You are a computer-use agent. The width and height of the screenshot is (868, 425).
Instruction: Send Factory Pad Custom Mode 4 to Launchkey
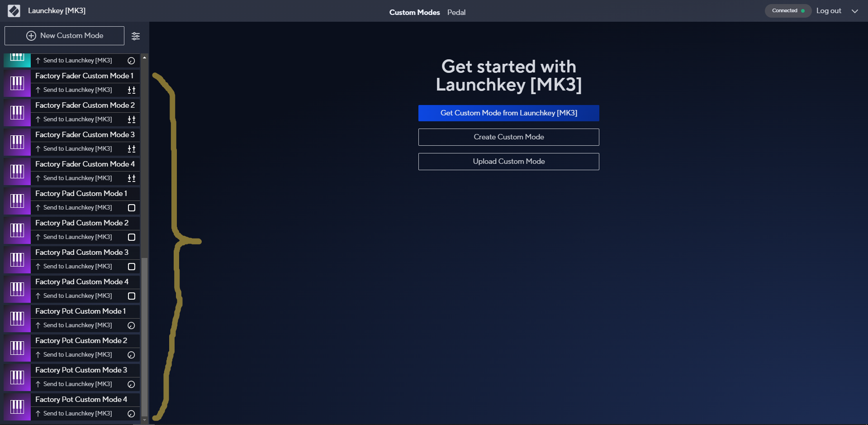click(74, 296)
